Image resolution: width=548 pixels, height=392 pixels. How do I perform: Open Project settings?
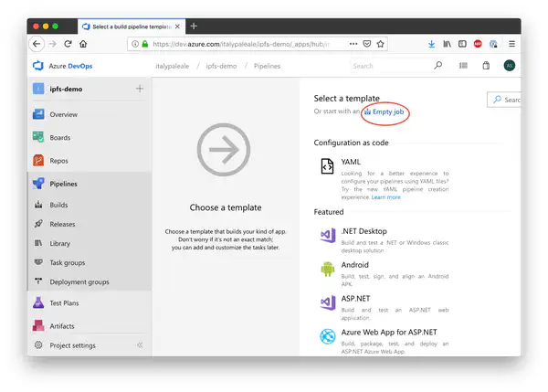pyautogui.click(x=71, y=345)
